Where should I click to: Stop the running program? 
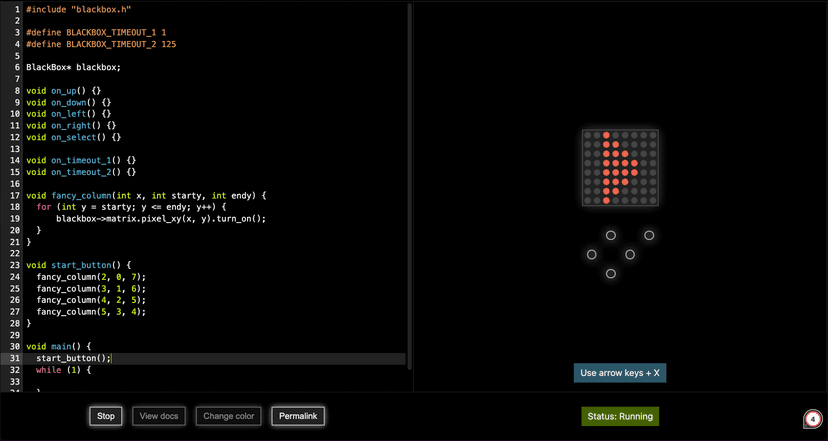tap(106, 416)
